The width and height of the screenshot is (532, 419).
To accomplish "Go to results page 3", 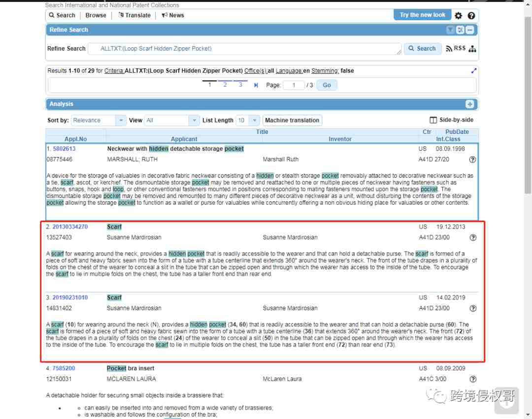I will [240, 85].
